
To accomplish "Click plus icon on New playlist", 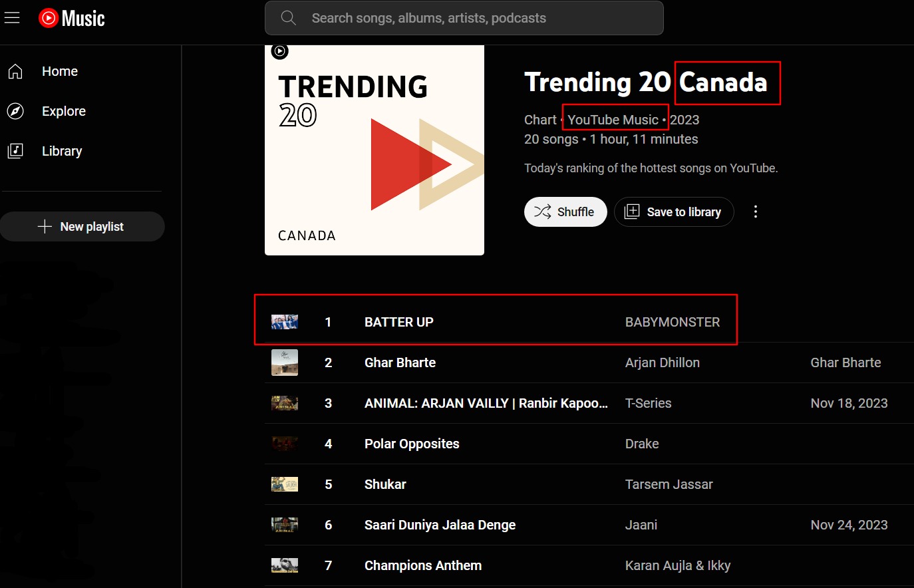I will (45, 227).
